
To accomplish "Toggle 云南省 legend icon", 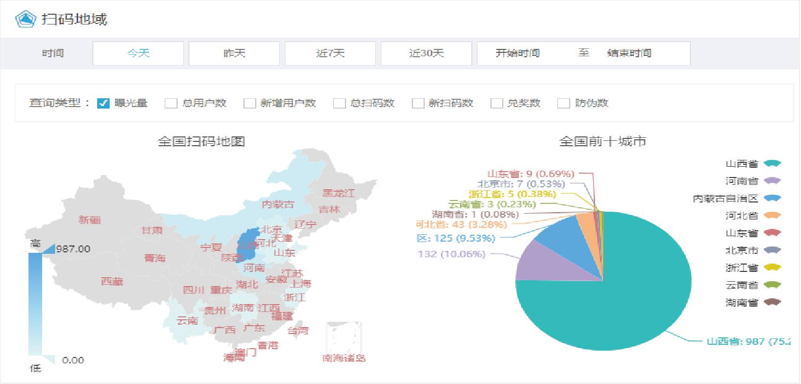I will coord(773,285).
